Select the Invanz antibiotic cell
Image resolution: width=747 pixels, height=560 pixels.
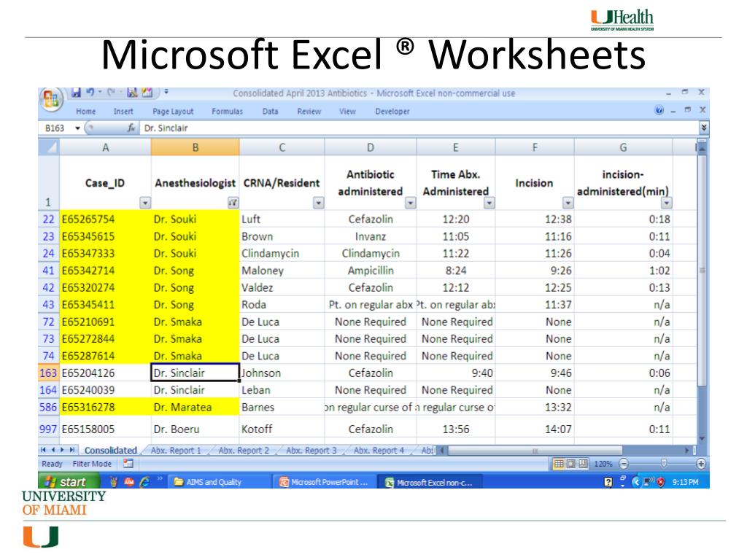371,236
